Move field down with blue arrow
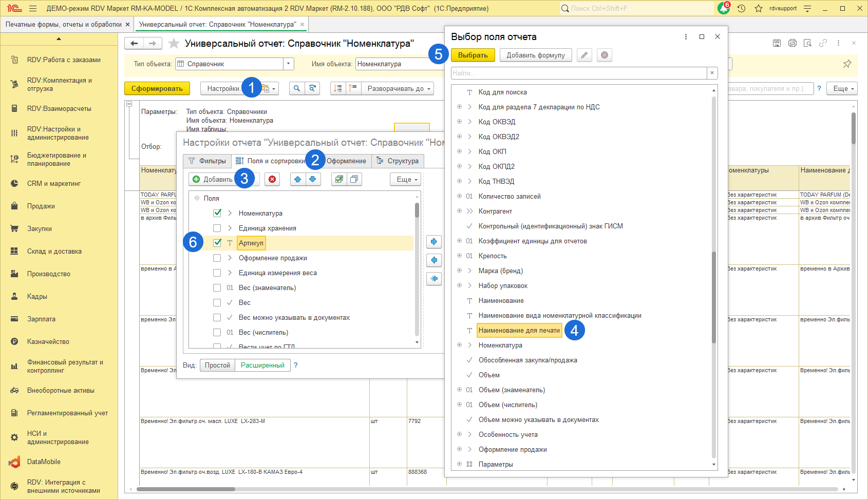The height and width of the screenshot is (500, 868). click(x=312, y=179)
